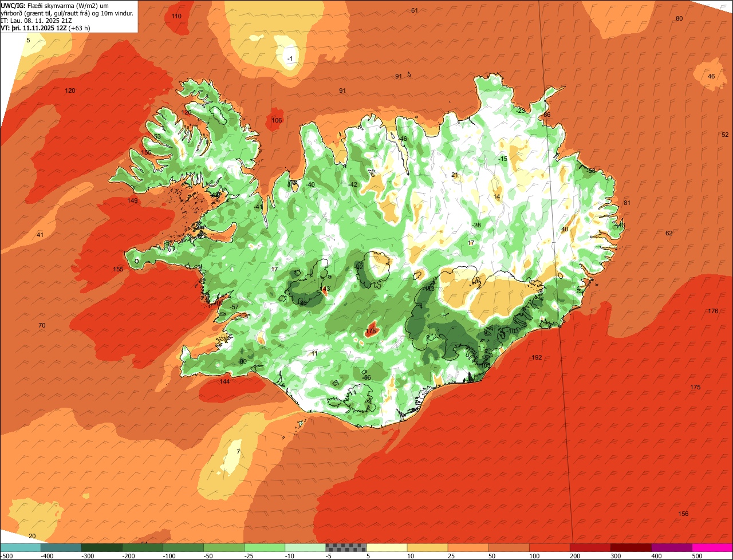Click the map value 192 southeast of Iceland

[537, 357]
